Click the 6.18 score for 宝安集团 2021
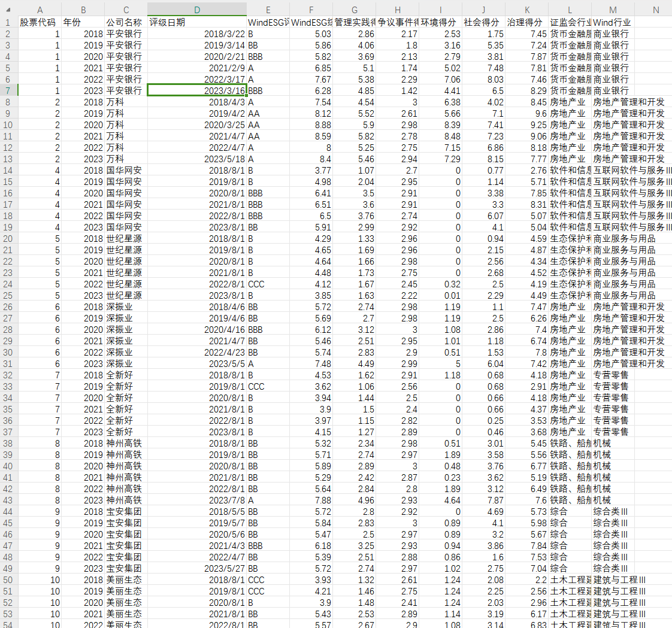672x628 pixels. point(311,546)
